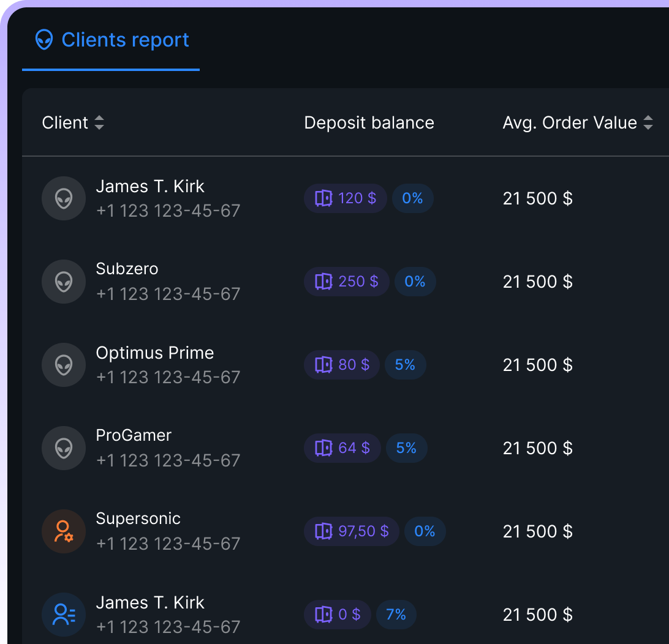Select the 250 $ deposit badge
The height and width of the screenshot is (644, 669).
click(347, 282)
